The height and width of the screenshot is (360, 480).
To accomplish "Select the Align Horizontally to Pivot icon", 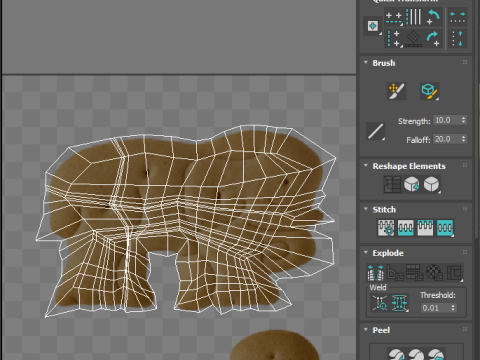I will tap(393, 18).
